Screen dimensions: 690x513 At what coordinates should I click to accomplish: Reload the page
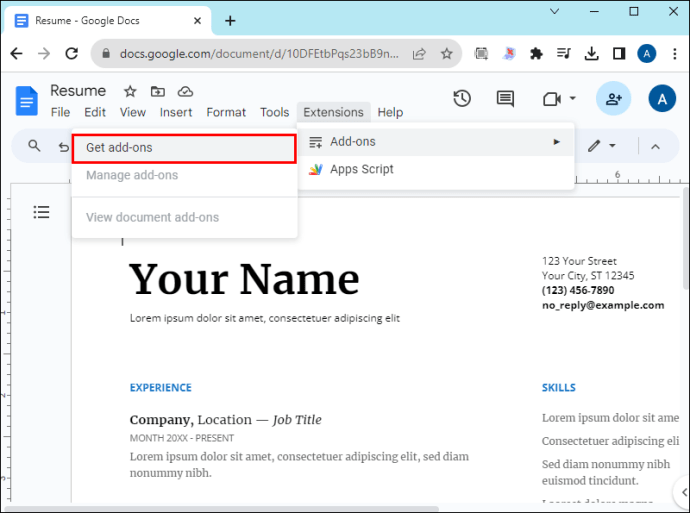pos(72,54)
